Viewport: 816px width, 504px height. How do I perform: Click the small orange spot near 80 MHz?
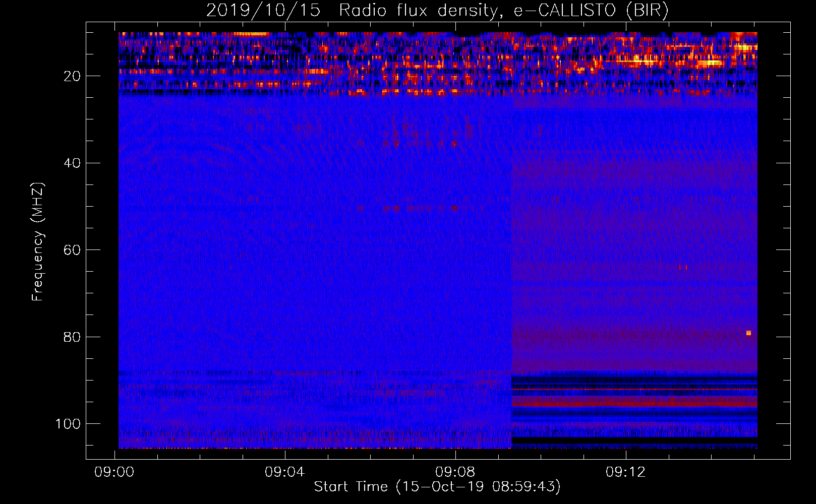(x=748, y=333)
